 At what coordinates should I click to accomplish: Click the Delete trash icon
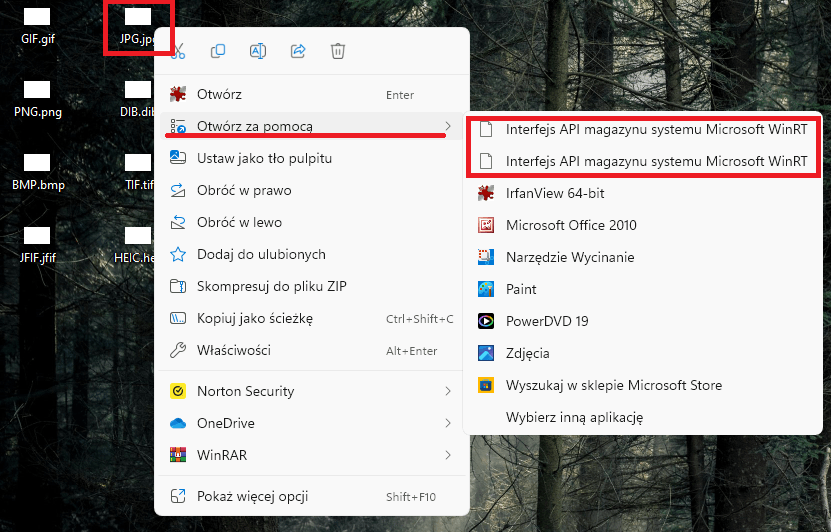[x=338, y=51]
